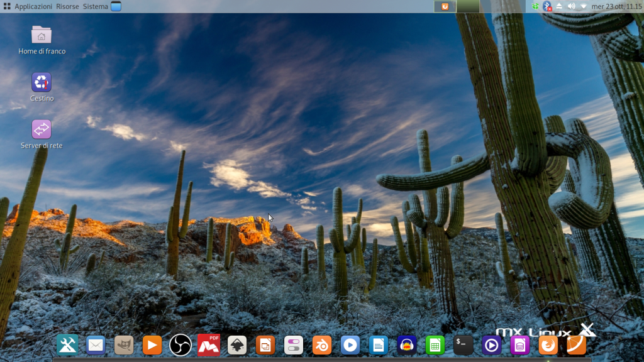The height and width of the screenshot is (362, 644).
Task: Expand the tray arrow for hidden icons
Action: point(583,7)
